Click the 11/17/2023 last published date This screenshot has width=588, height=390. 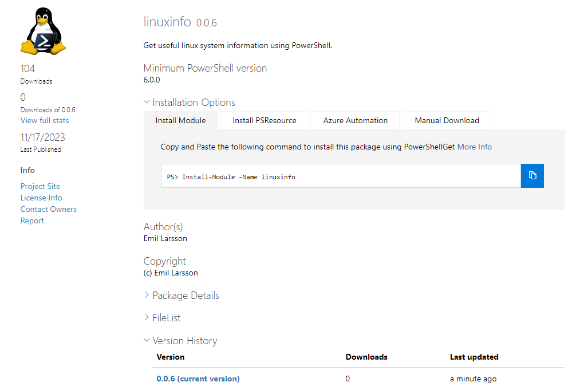pyautogui.click(x=43, y=137)
